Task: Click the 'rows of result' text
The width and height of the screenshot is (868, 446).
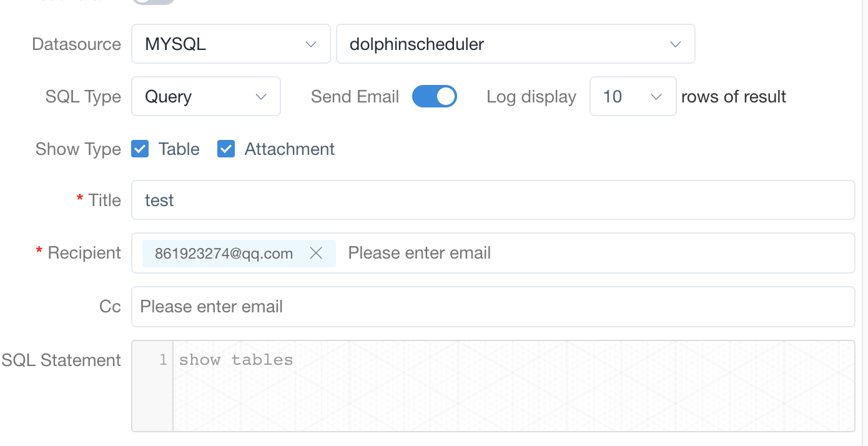Action: [733, 96]
